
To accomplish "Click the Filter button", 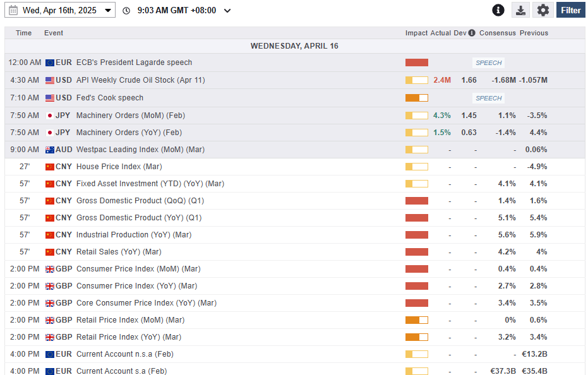I will pos(570,10).
